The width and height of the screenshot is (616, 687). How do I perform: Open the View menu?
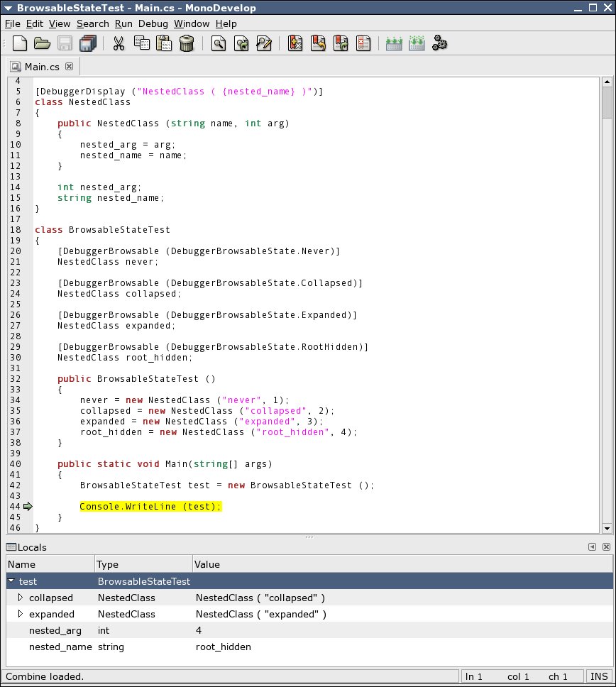click(60, 23)
